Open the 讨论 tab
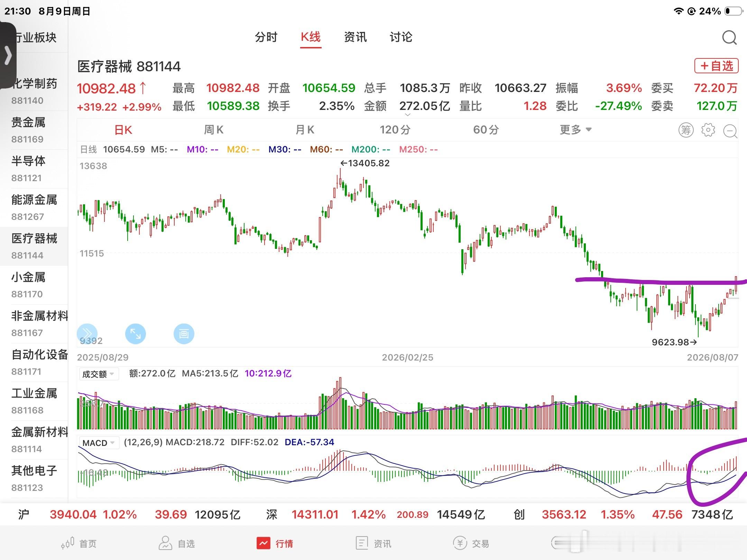 tap(401, 37)
